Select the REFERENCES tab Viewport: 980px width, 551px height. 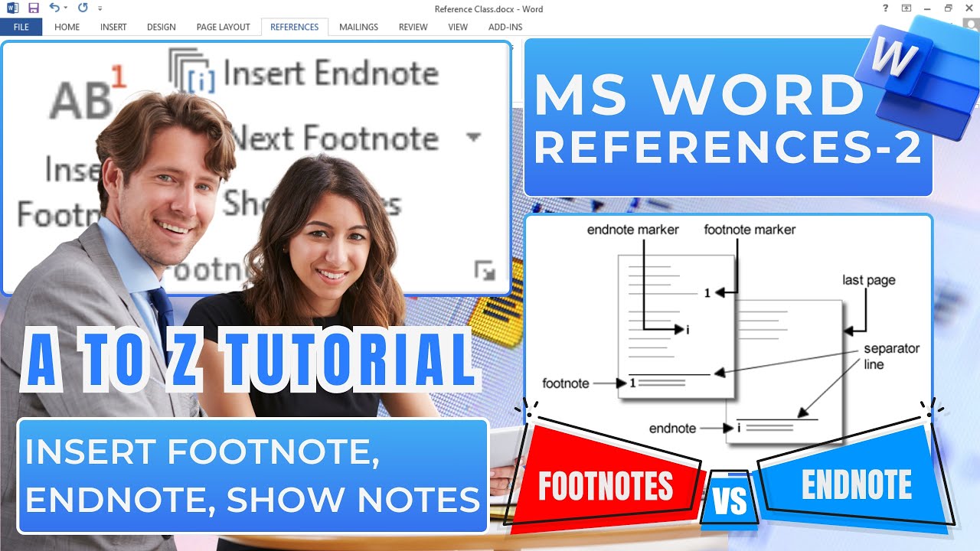pyautogui.click(x=295, y=27)
